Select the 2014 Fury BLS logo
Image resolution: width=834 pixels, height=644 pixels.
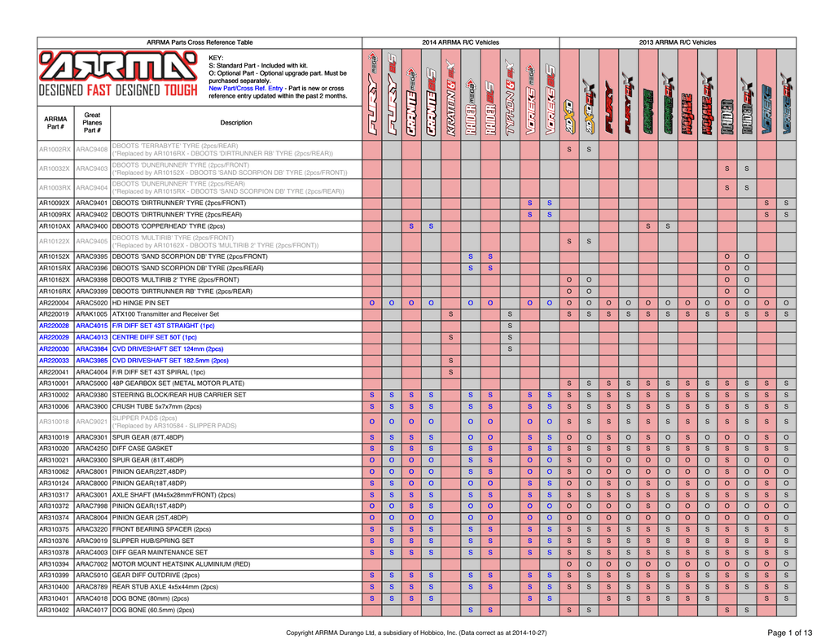(392, 94)
